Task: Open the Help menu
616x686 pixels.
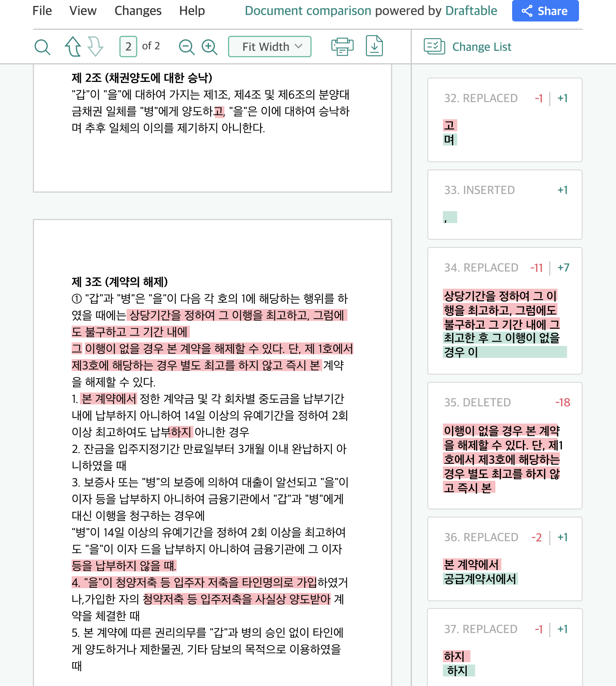Action: 192,11
